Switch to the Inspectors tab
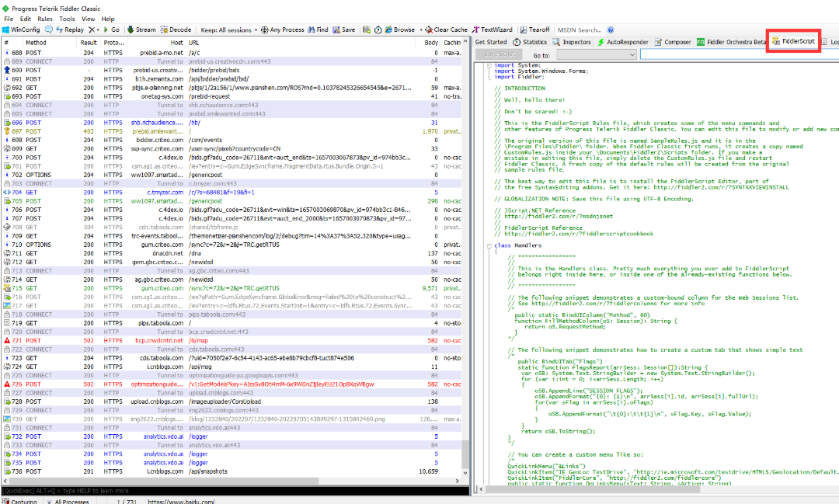The width and height of the screenshot is (839, 504). (572, 42)
